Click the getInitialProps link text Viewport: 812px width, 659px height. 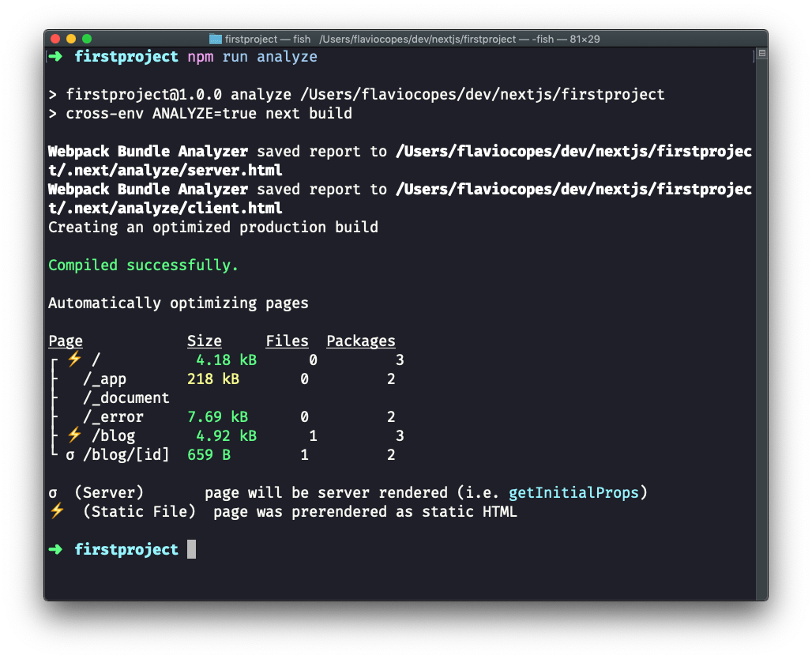coord(573,492)
